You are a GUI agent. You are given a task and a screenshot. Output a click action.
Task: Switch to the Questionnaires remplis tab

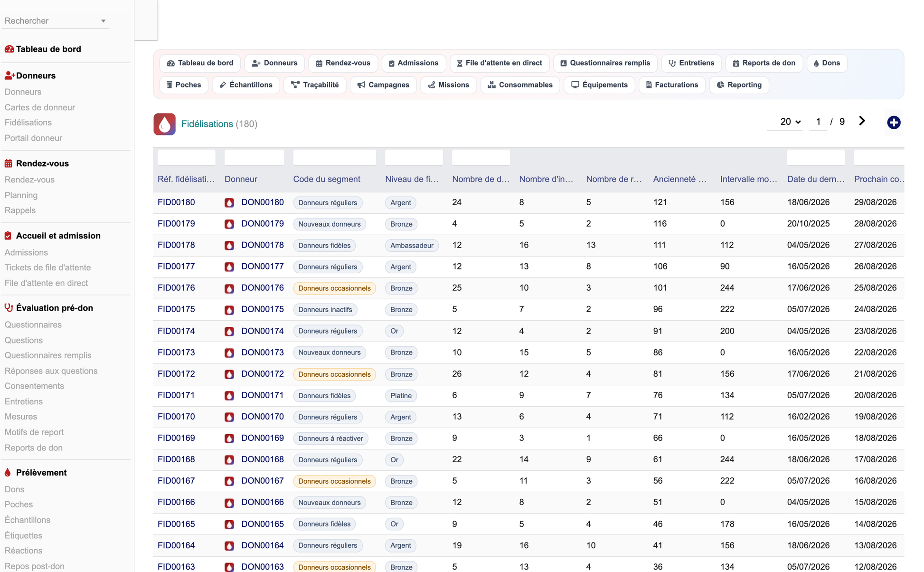pyautogui.click(x=605, y=63)
